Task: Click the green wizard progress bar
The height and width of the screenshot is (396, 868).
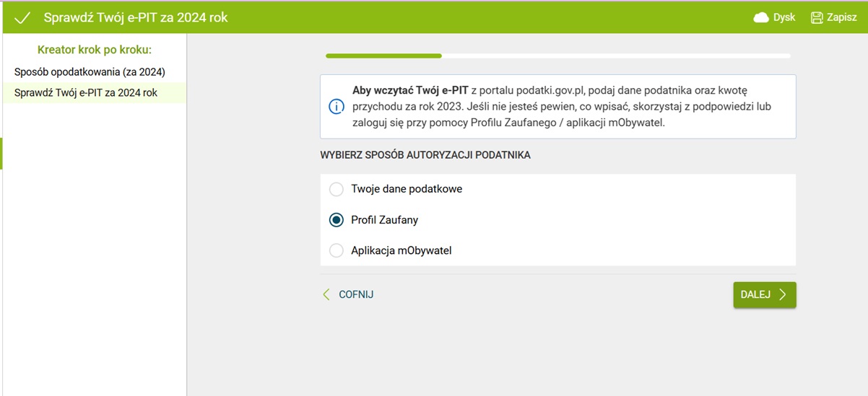Action: (383, 56)
